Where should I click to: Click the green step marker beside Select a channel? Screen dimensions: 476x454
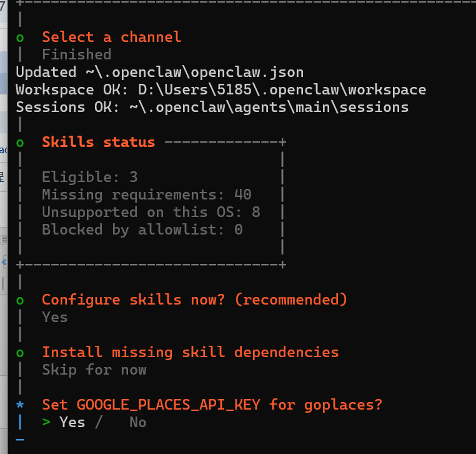coord(20,38)
